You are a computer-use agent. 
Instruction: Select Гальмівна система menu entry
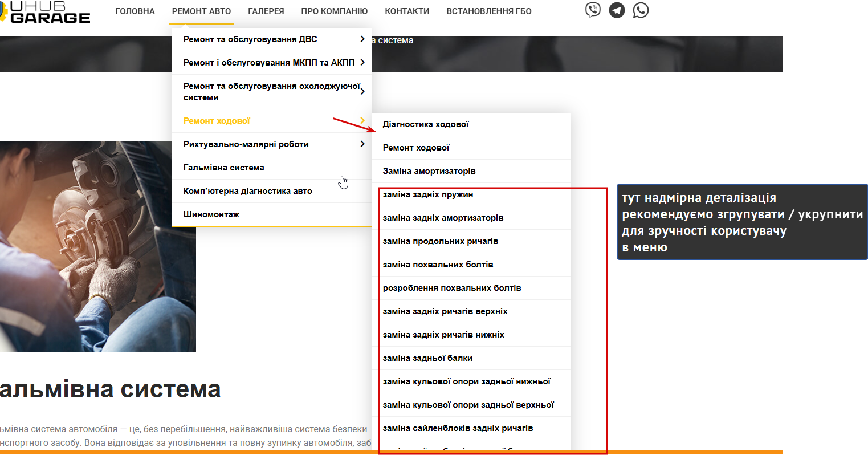point(272,168)
